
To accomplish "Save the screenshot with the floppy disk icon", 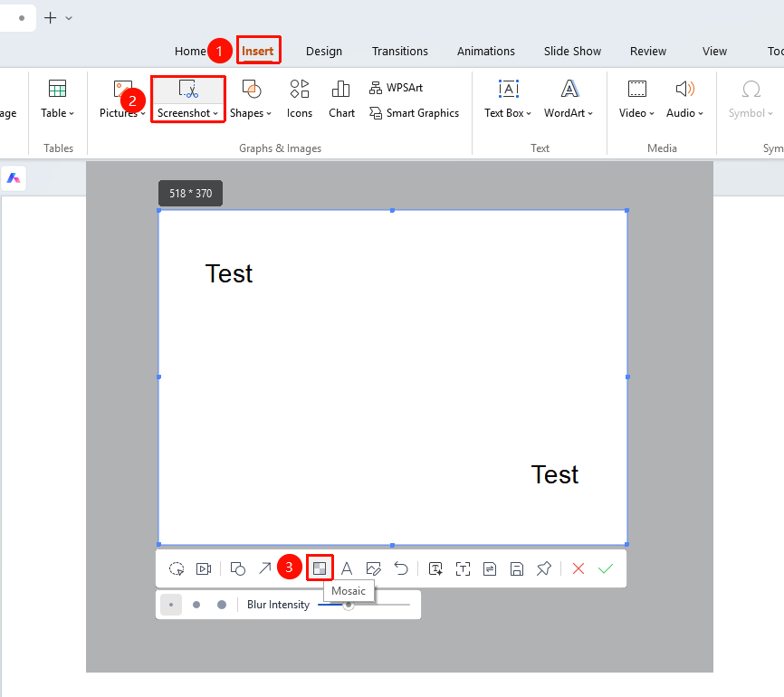I will 517,568.
